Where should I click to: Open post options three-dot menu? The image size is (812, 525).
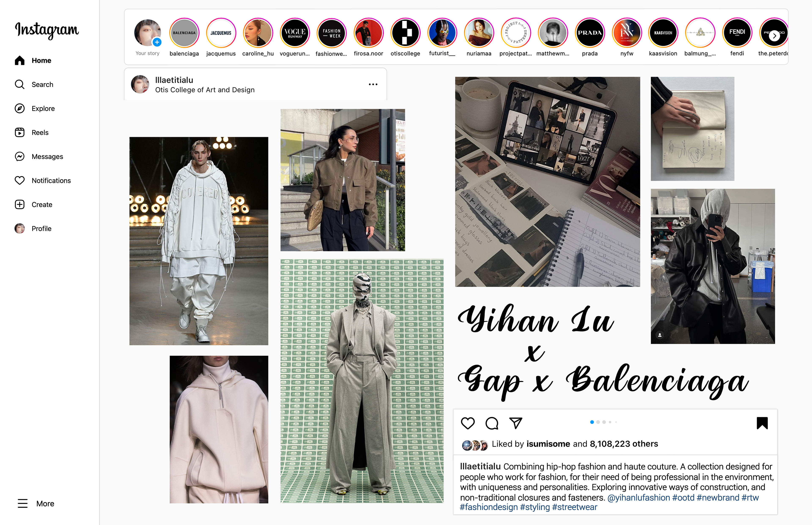pos(373,84)
